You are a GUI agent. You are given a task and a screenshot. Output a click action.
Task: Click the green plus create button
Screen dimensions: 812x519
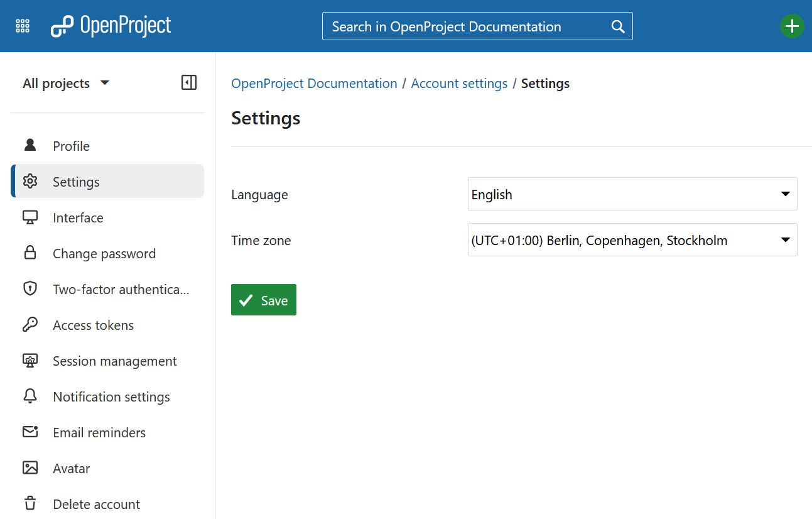coord(792,26)
